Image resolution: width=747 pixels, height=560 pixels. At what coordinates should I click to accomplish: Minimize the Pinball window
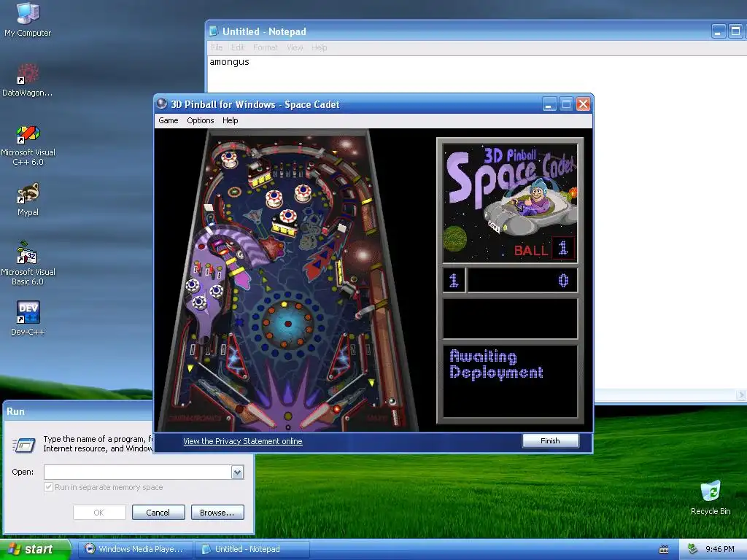549,104
